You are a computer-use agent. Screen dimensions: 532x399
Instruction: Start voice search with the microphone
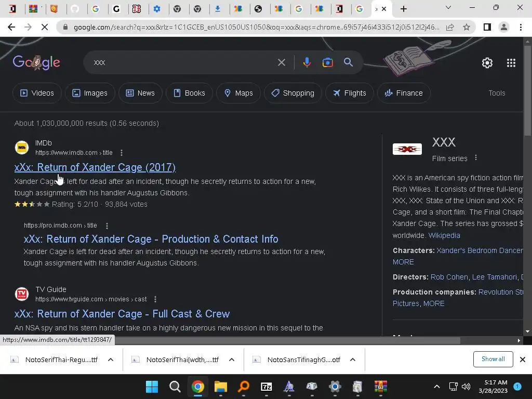[307, 62]
